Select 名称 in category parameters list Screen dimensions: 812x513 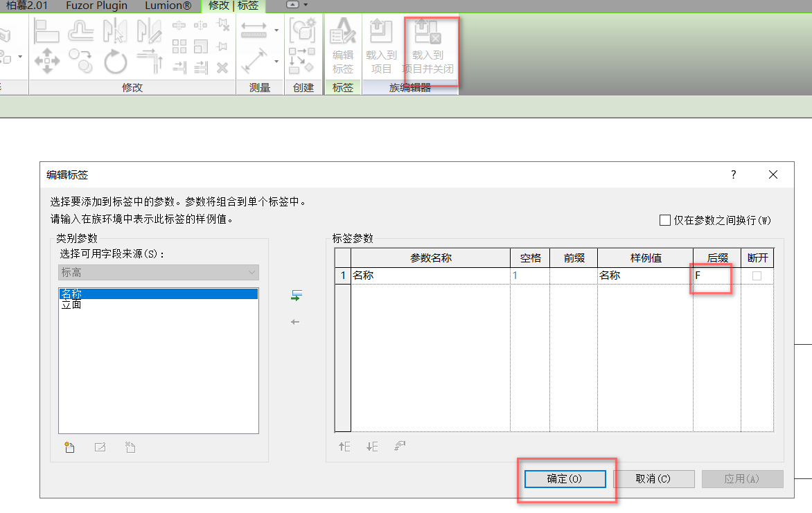pyautogui.click(x=159, y=294)
